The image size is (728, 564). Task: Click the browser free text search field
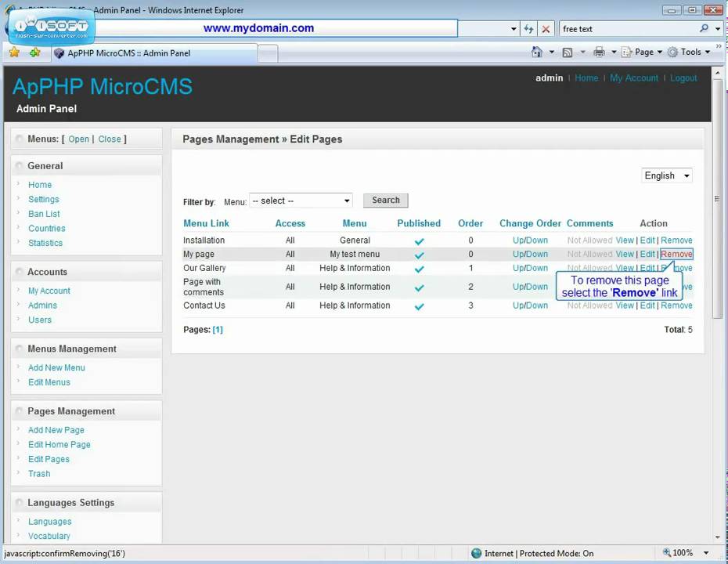[629, 29]
